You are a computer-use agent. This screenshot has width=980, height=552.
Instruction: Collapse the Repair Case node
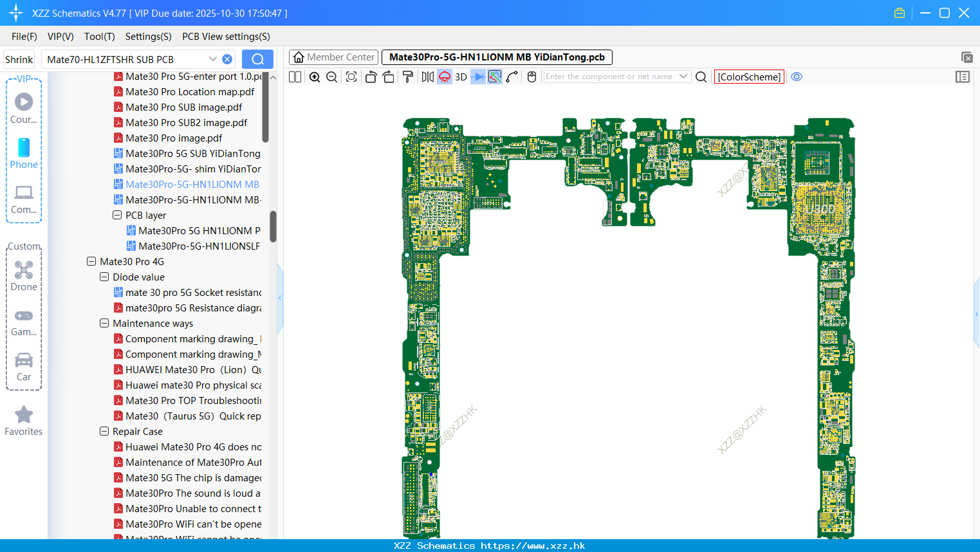click(104, 431)
